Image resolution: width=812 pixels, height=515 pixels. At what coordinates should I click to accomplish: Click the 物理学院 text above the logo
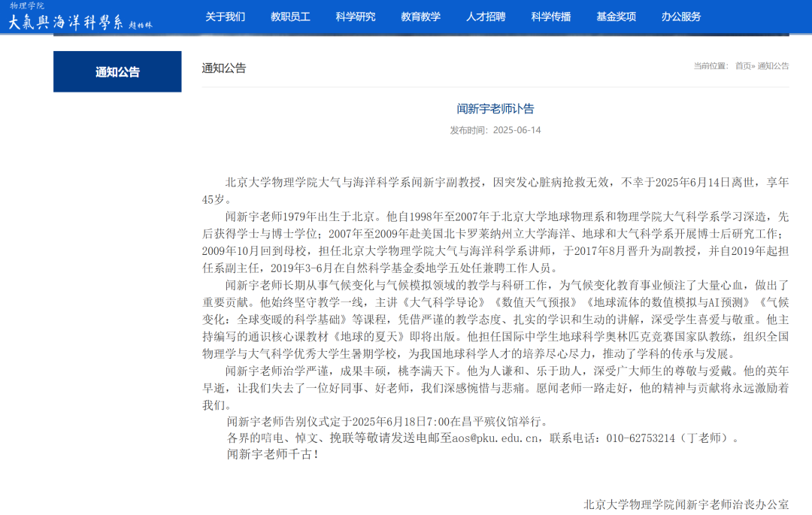tap(27, 6)
